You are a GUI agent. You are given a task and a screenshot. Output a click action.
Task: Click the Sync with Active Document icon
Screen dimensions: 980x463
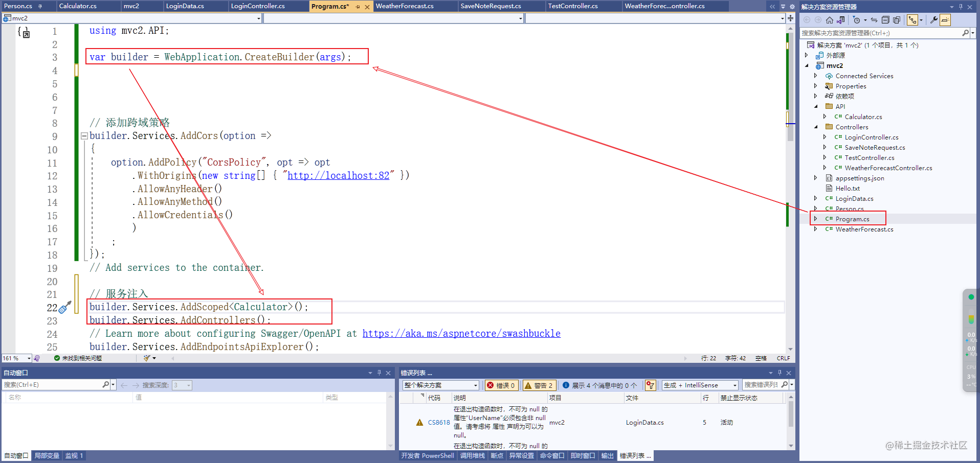[873, 20]
